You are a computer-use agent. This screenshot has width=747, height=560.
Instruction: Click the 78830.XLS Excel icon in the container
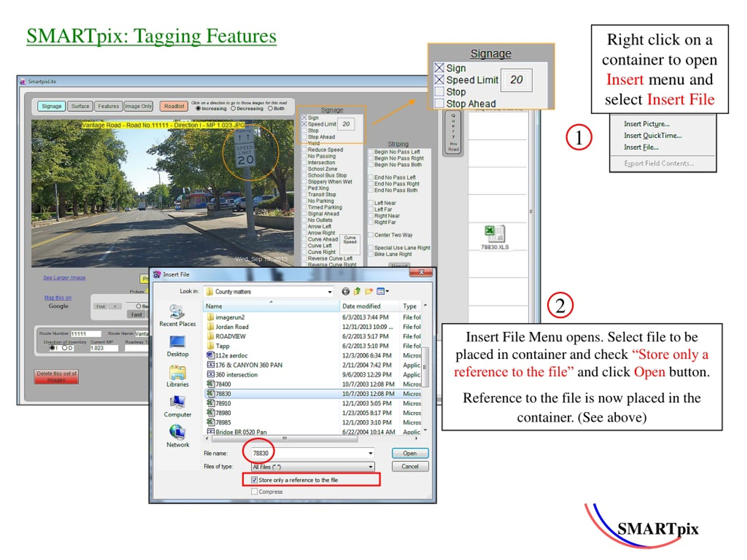(x=495, y=238)
